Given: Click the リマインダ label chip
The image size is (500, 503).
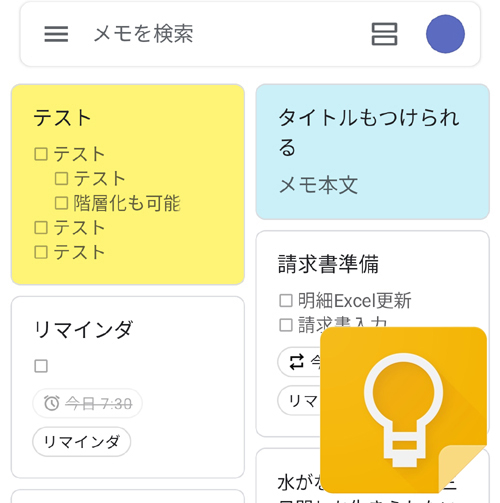Looking at the screenshot, I should pos(82,442).
